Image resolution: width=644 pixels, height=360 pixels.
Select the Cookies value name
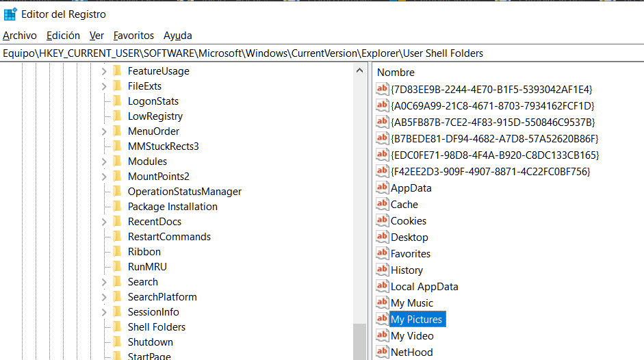[x=409, y=221]
